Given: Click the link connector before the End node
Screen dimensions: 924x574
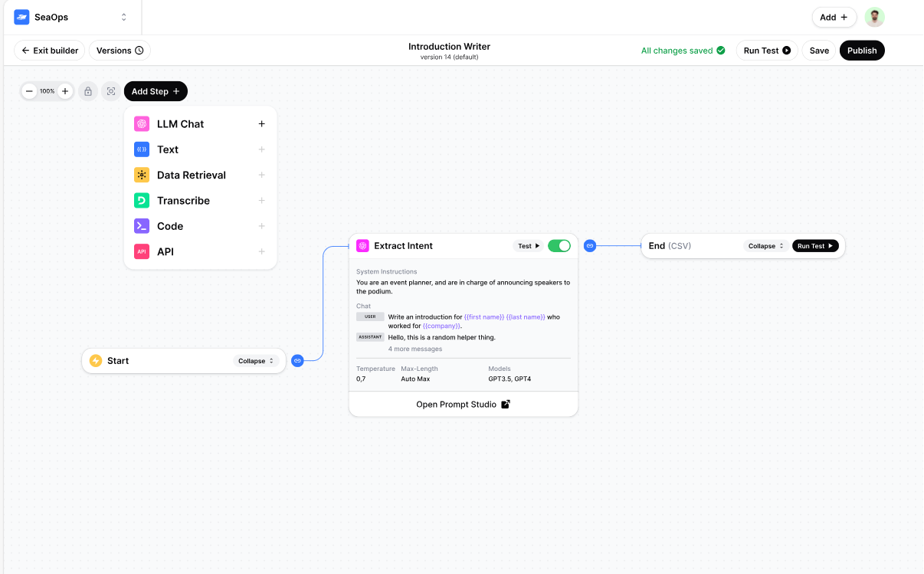Looking at the screenshot, I should [590, 246].
